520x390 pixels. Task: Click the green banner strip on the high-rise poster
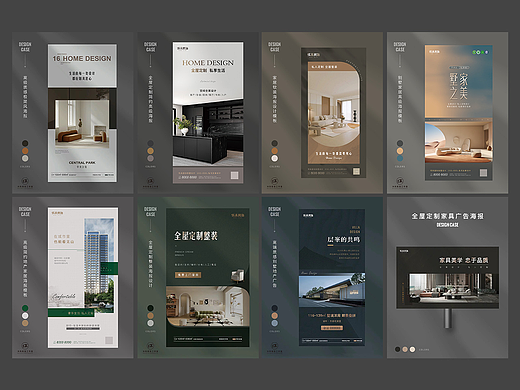71,313
